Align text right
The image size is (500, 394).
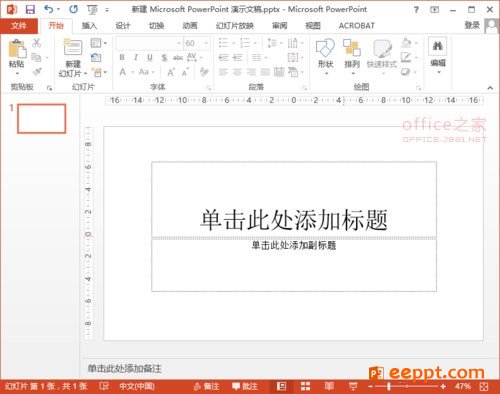pos(251,72)
